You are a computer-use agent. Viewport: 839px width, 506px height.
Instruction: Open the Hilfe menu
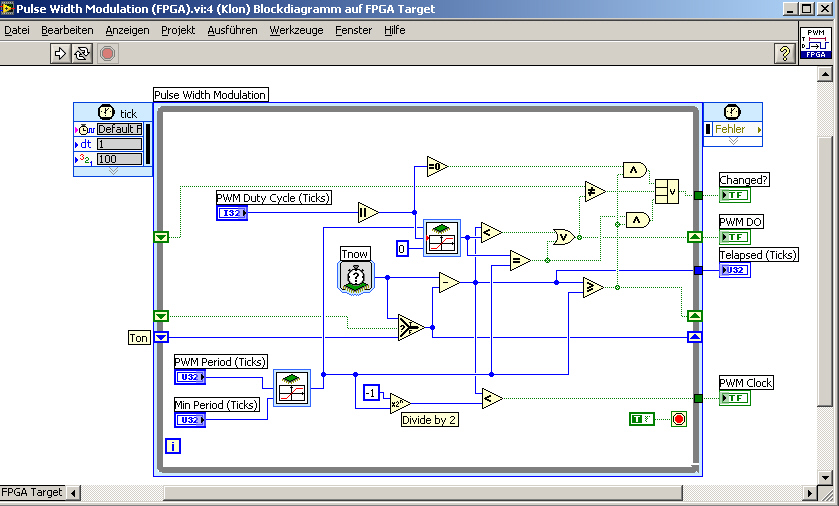(394, 30)
